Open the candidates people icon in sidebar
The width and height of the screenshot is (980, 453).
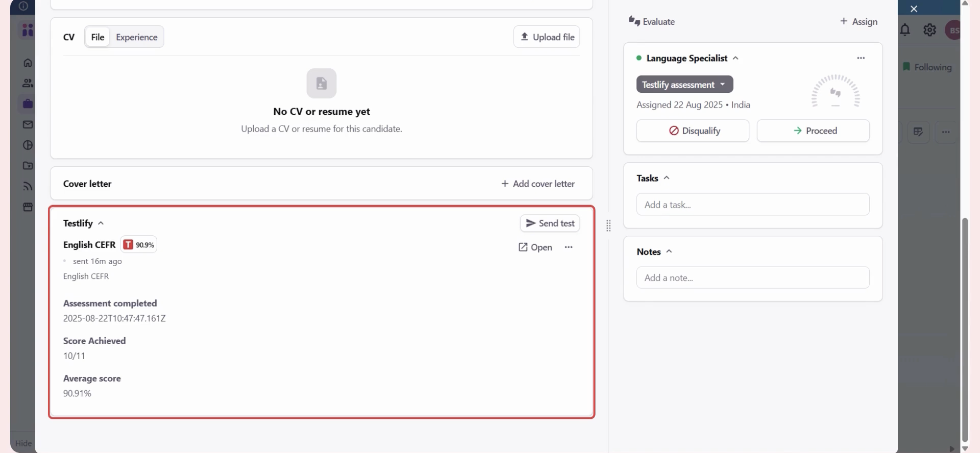[x=27, y=83]
